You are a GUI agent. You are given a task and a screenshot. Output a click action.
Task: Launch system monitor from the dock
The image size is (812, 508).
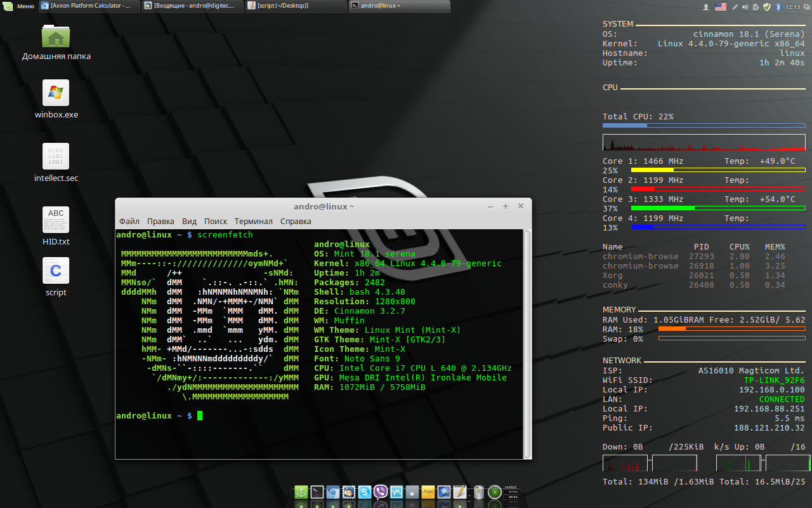pyautogui.click(x=396, y=492)
